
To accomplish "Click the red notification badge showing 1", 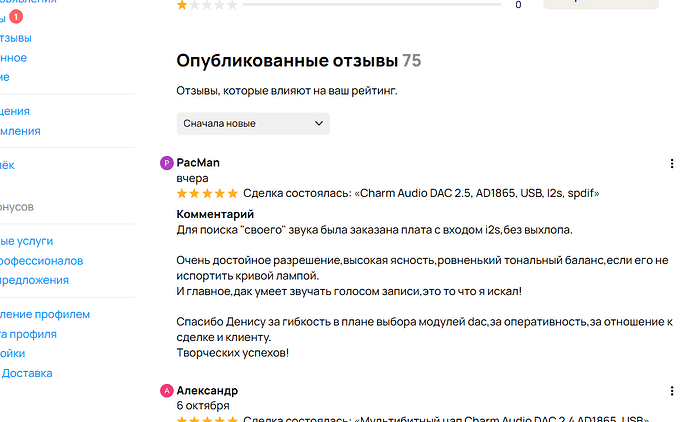I will pos(16,17).
